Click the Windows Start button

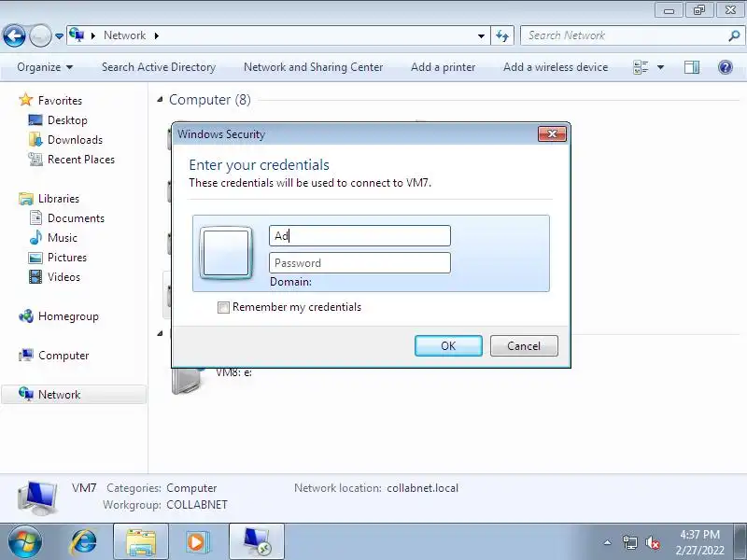pos(24,542)
